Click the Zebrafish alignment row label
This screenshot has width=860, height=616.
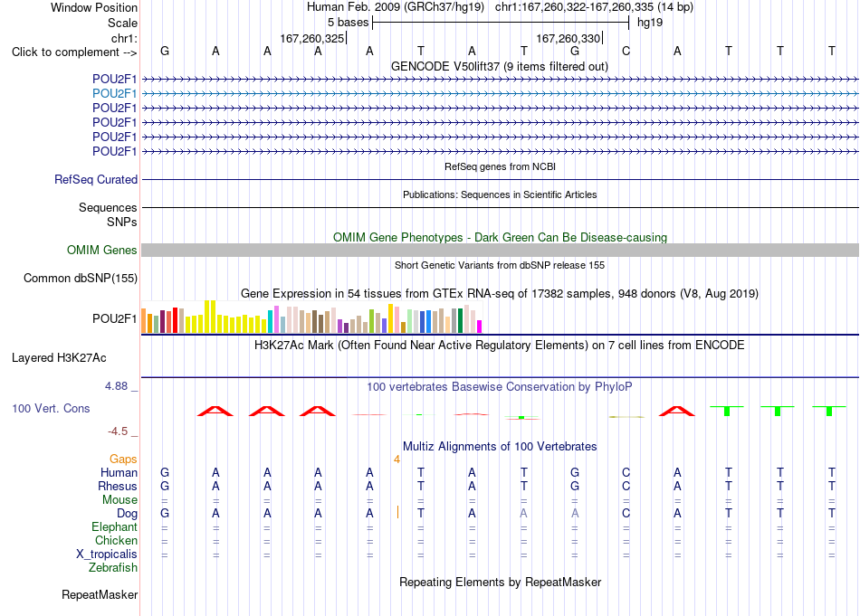113,568
